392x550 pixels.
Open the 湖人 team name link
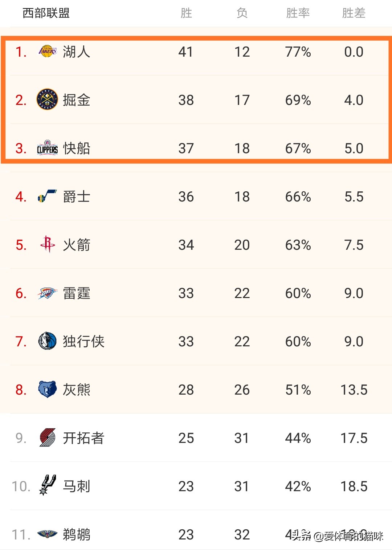(76, 52)
